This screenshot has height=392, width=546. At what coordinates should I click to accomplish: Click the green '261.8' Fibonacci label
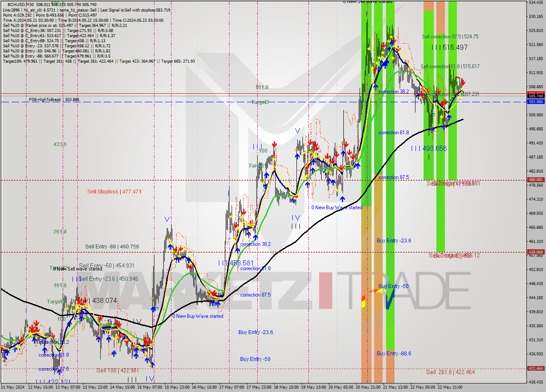(60, 232)
